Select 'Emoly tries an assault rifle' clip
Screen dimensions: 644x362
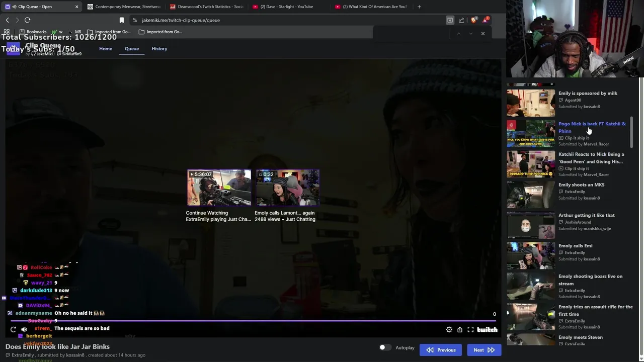click(595, 310)
